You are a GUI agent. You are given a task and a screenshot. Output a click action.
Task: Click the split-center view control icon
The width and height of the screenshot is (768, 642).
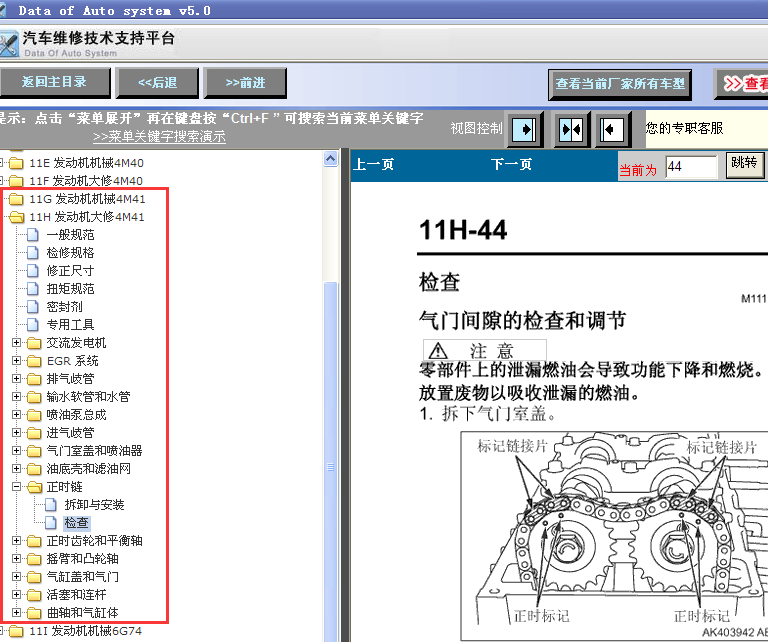pyautogui.click(x=572, y=130)
